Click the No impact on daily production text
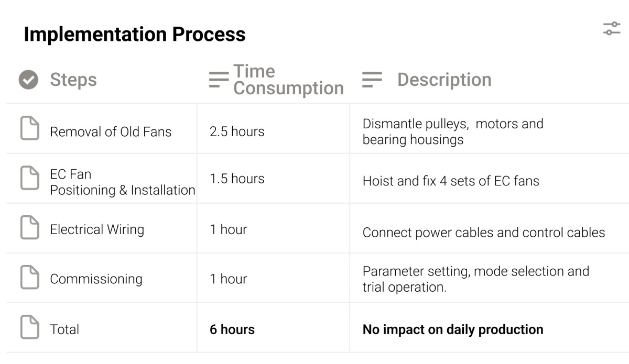The height and width of the screenshot is (364, 629). [x=453, y=329]
